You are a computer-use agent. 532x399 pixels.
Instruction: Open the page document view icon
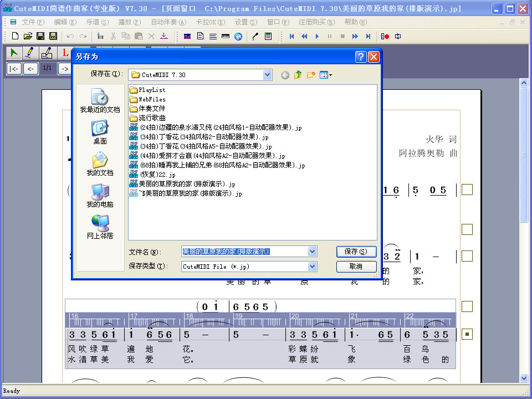tap(200, 36)
